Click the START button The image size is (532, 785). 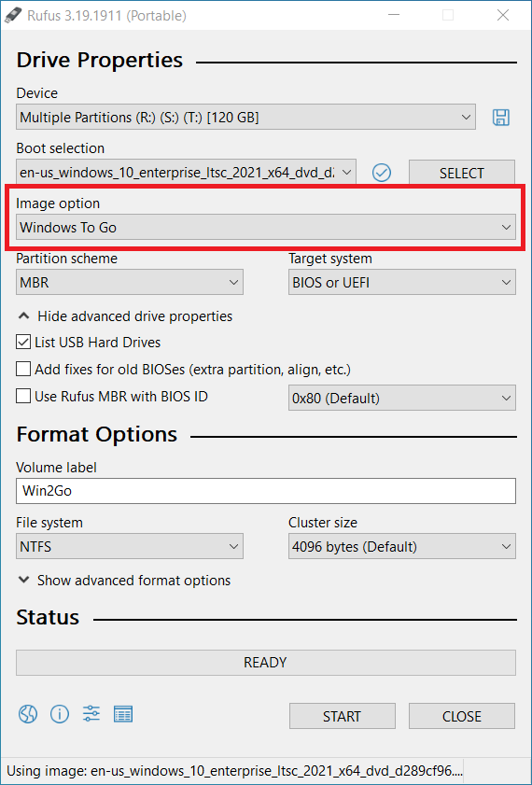pyautogui.click(x=342, y=716)
